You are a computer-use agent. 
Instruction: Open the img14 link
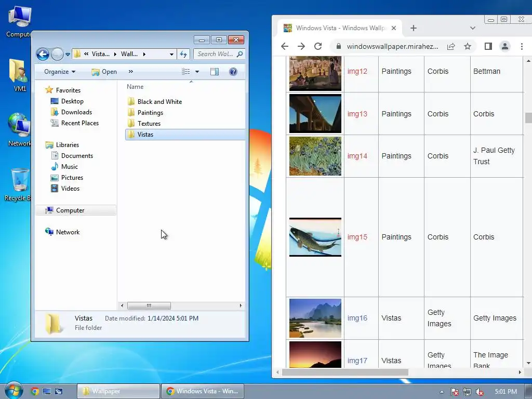(x=357, y=156)
